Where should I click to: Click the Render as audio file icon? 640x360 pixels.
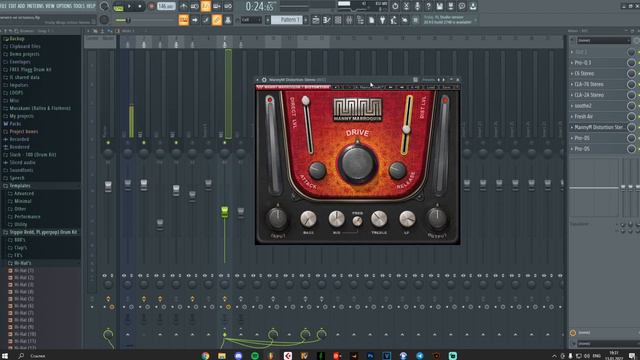[451, 7]
